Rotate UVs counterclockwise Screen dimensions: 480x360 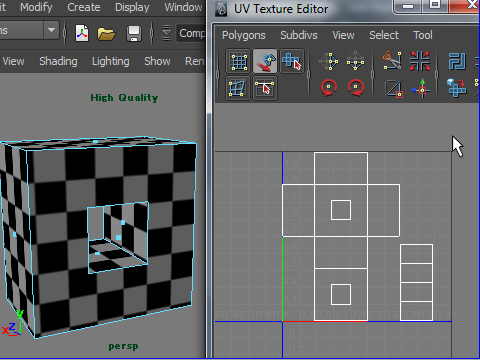pos(329,88)
